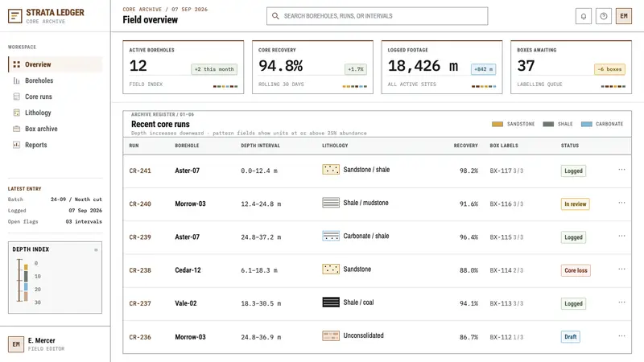Open the Overview workspace page
Image resolution: width=644 pixels, height=362 pixels.
55,64
